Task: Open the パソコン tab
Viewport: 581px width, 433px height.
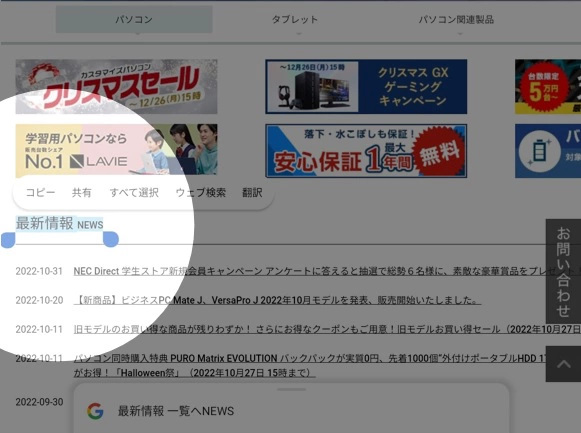Action: [134, 19]
